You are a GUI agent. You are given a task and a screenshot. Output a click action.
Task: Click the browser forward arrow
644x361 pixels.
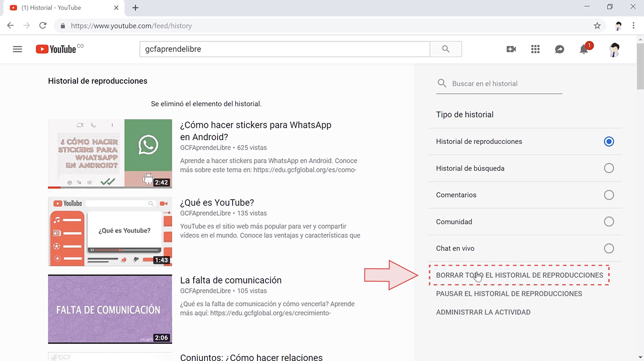(x=27, y=26)
